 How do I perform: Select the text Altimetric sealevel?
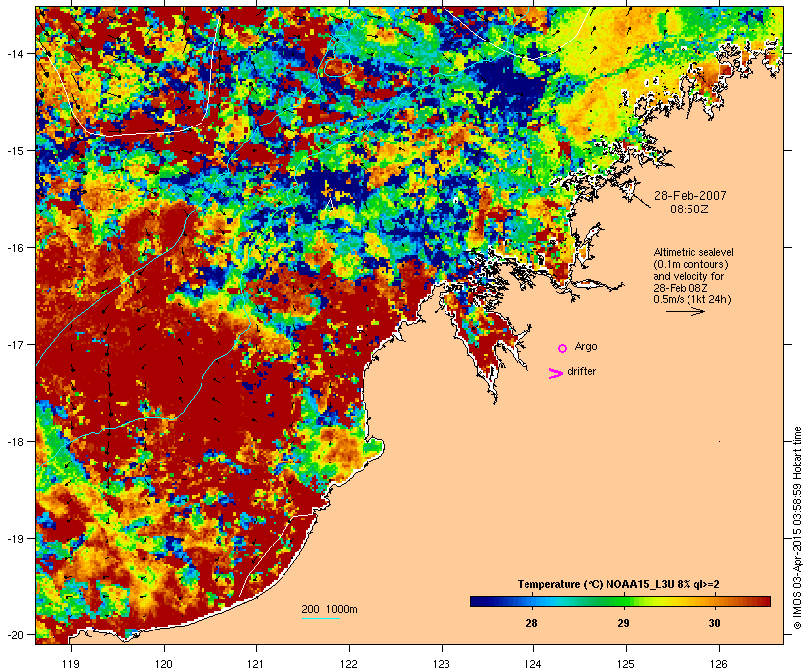(693, 252)
